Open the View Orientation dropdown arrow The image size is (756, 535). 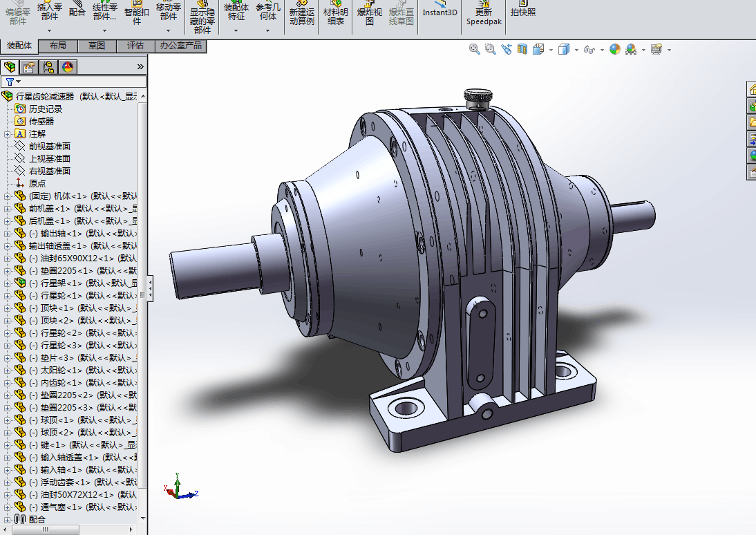(551, 50)
